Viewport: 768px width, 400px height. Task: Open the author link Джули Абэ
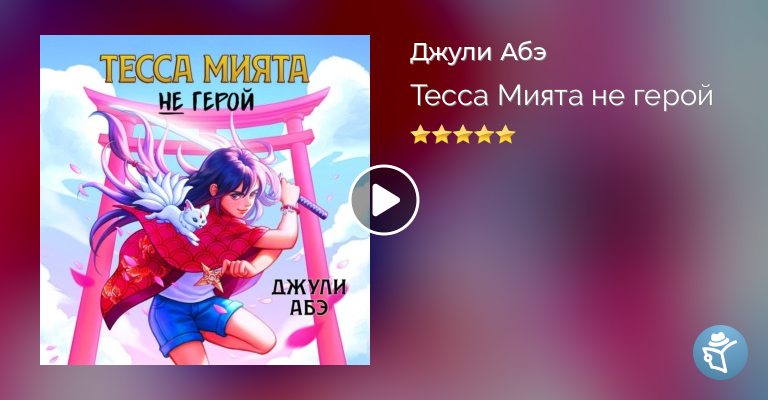pos(478,53)
